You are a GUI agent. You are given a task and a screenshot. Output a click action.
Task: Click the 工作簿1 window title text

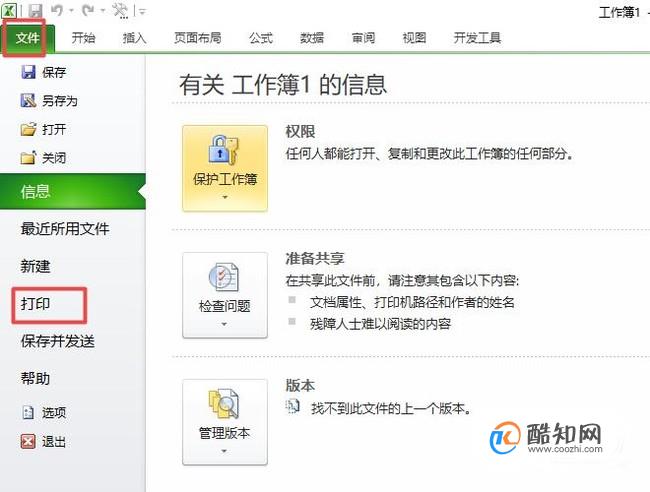[619, 12]
